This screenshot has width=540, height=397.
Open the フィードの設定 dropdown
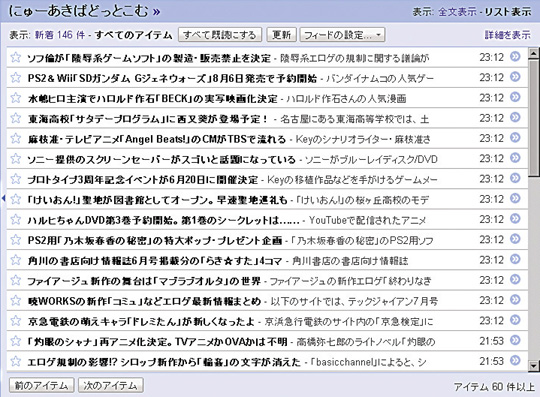[x=342, y=35]
